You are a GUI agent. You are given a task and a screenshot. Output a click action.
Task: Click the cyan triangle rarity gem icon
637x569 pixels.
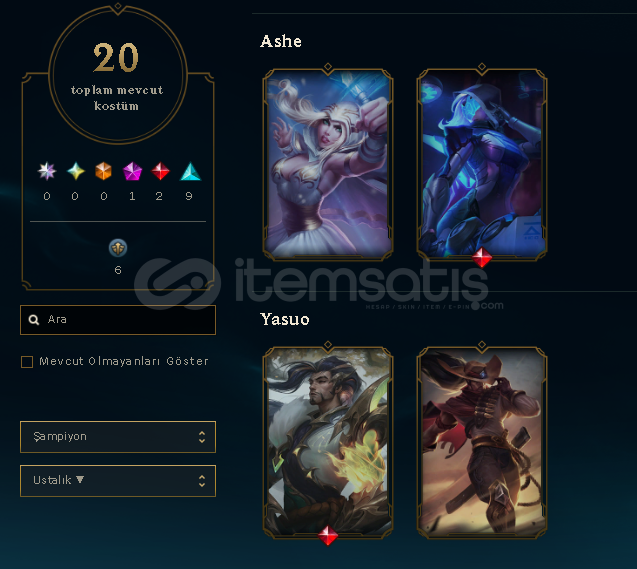(190, 171)
